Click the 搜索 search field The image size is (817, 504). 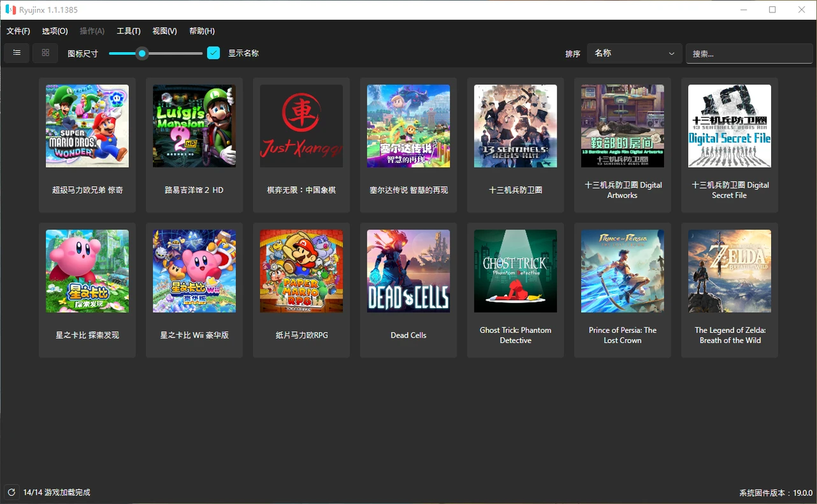(748, 53)
